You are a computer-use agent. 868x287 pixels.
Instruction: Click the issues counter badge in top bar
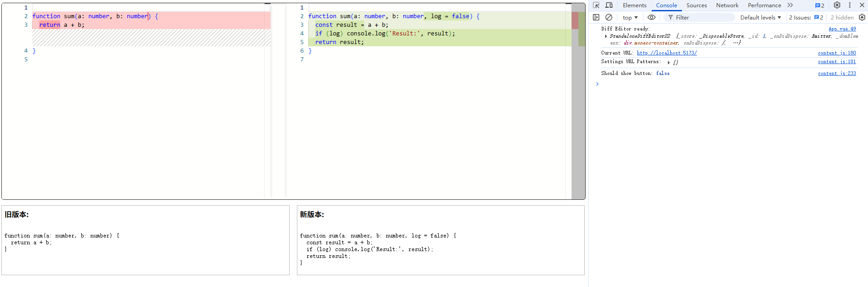820,5
